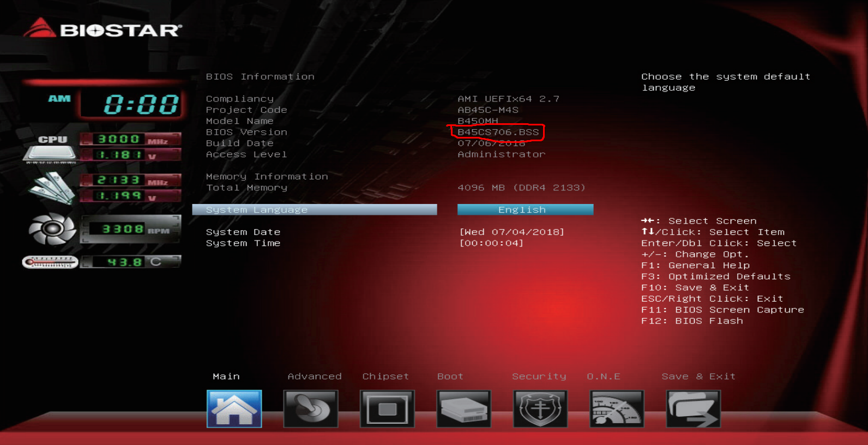This screenshot has width=868, height=445.
Task: Click the +/-: Change Opt. hint
Action: coord(695,254)
